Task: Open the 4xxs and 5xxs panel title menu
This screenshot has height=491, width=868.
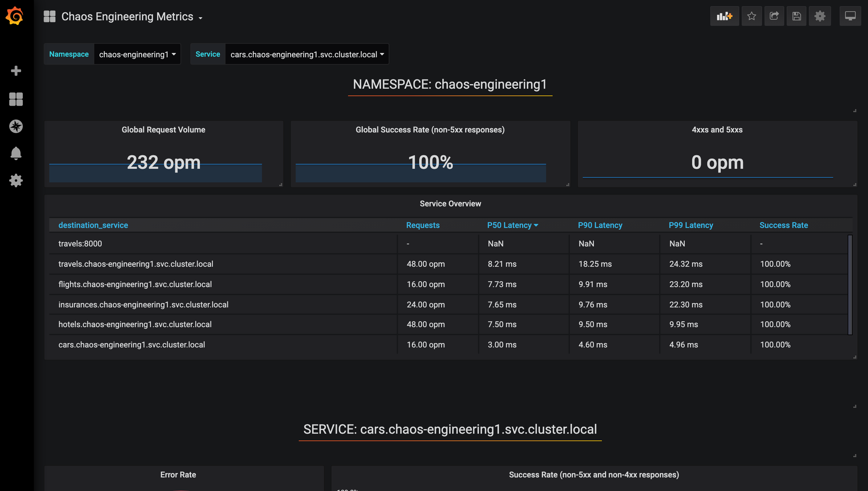Action: (717, 129)
